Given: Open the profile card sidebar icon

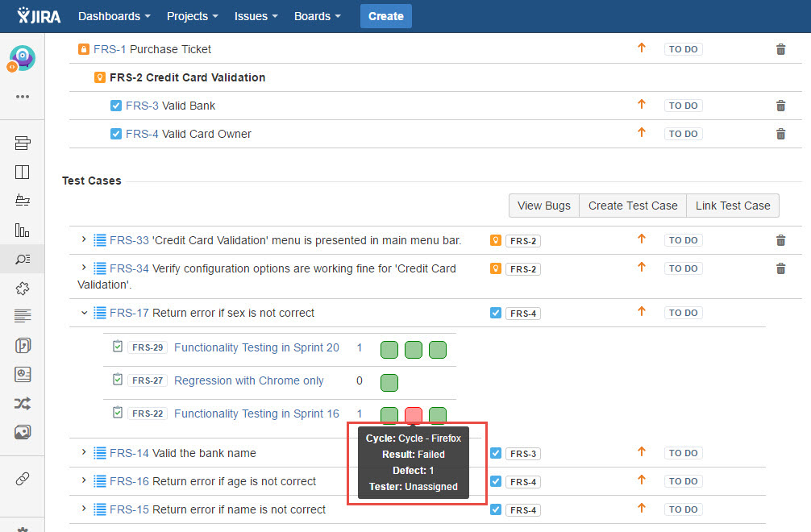Looking at the screenshot, I should 23,374.
